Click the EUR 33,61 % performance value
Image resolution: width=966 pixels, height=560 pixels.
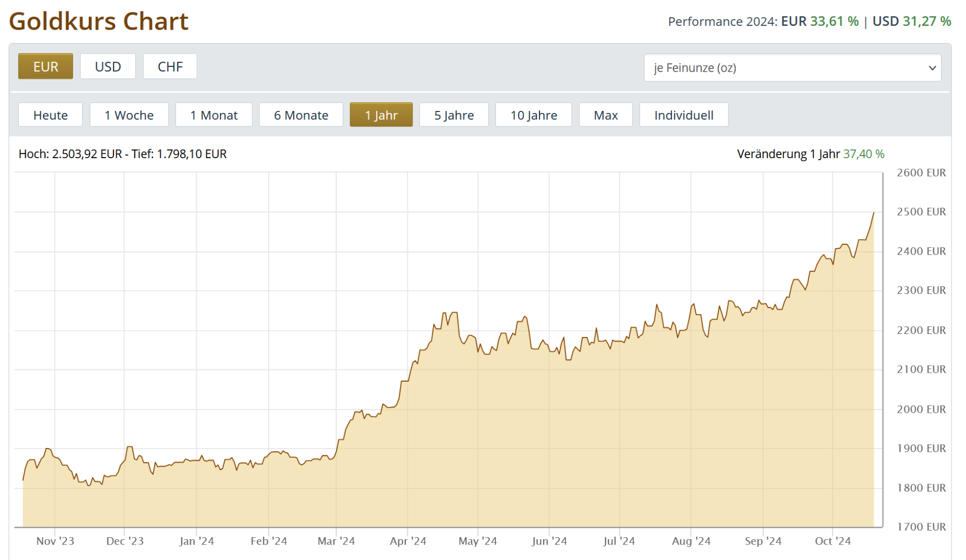click(820, 21)
